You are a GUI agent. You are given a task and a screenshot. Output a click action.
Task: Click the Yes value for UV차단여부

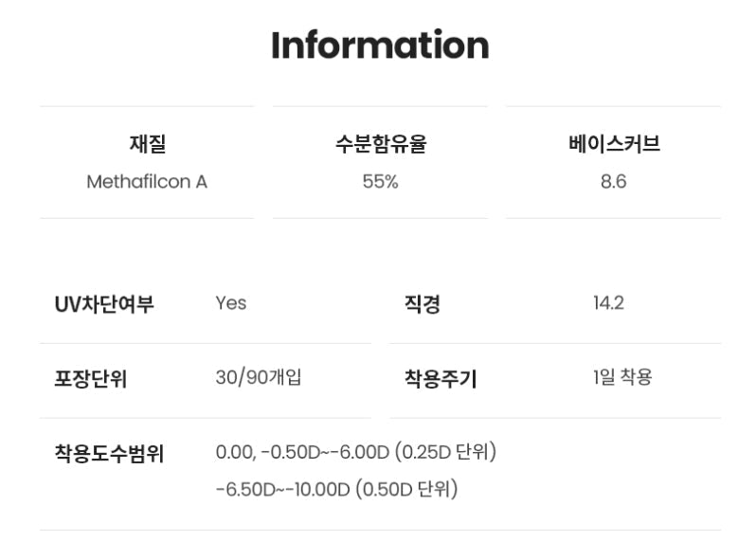click(x=230, y=303)
